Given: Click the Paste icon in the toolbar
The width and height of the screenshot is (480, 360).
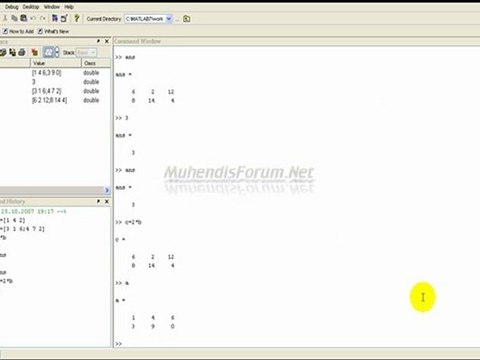Looking at the screenshot, I should [x=24, y=18].
